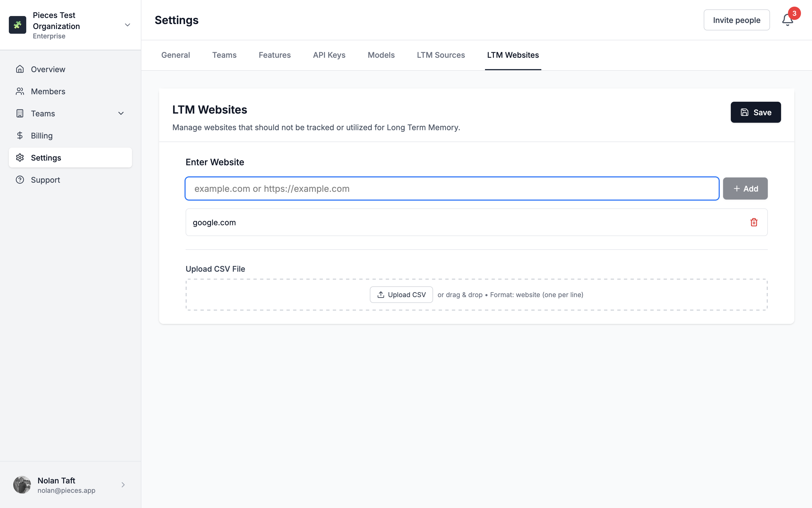
Task: Click the Billing dollar icon
Action: pyautogui.click(x=20, y=135)
